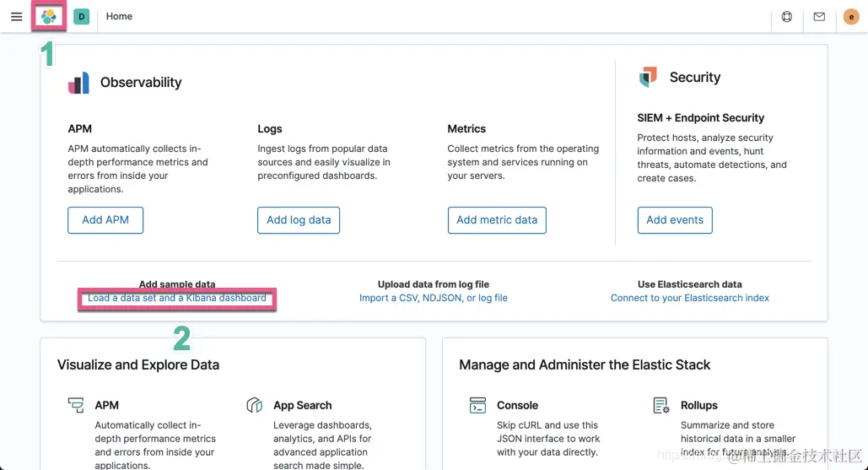The image size is (868, 470).
Task: Open Load a data set and Kibana dashboard link
Action: [177, 298]
